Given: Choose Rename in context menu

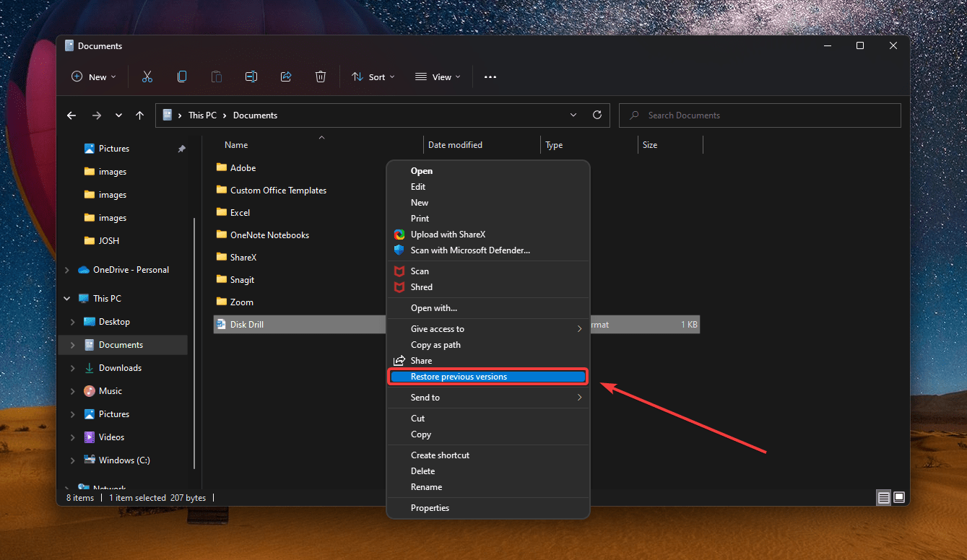Looking at the screenshot, I should [488, 487].
